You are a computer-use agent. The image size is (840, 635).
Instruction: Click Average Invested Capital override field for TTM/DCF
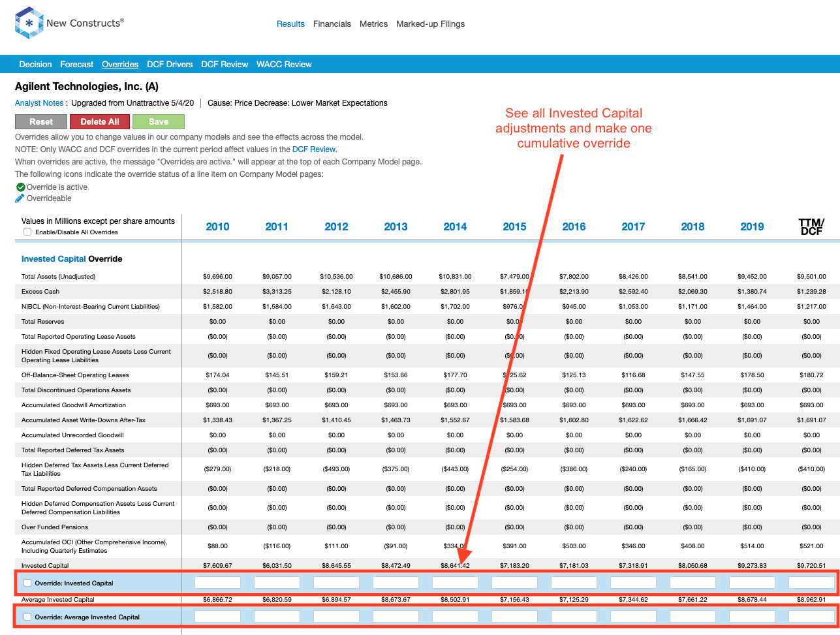tap(811, 616)
